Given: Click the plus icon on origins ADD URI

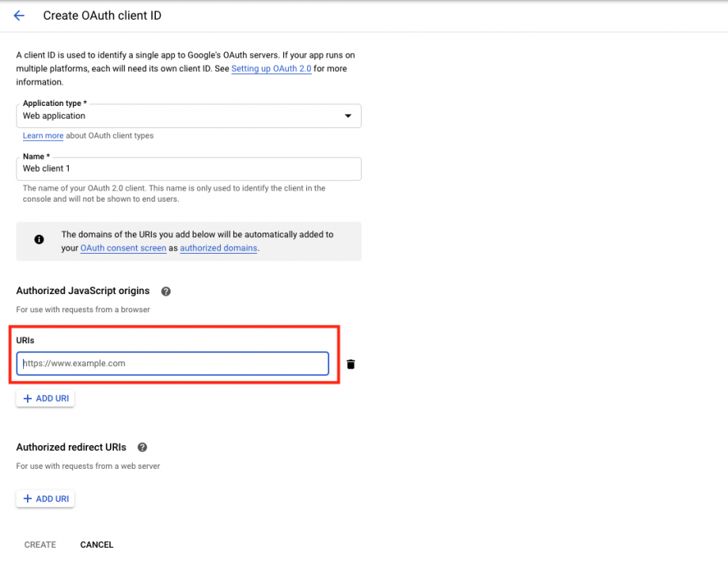Looking at the screenshot, I should (28, 398).
